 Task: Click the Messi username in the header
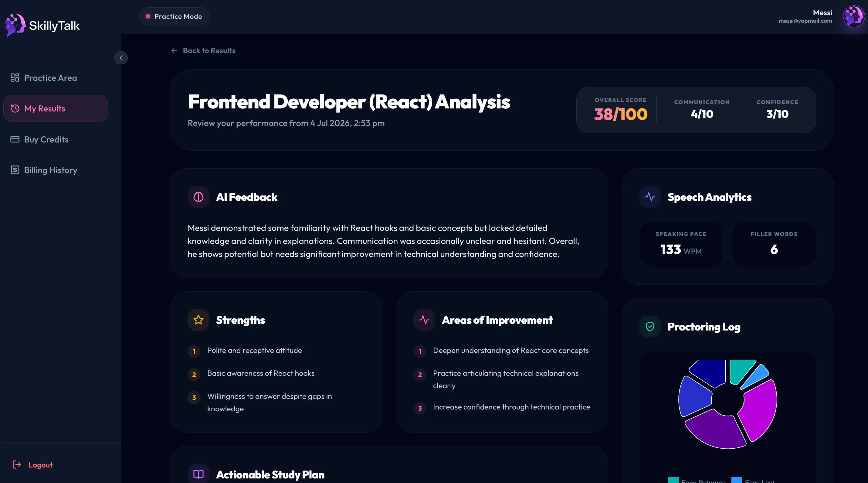[822, 12]
